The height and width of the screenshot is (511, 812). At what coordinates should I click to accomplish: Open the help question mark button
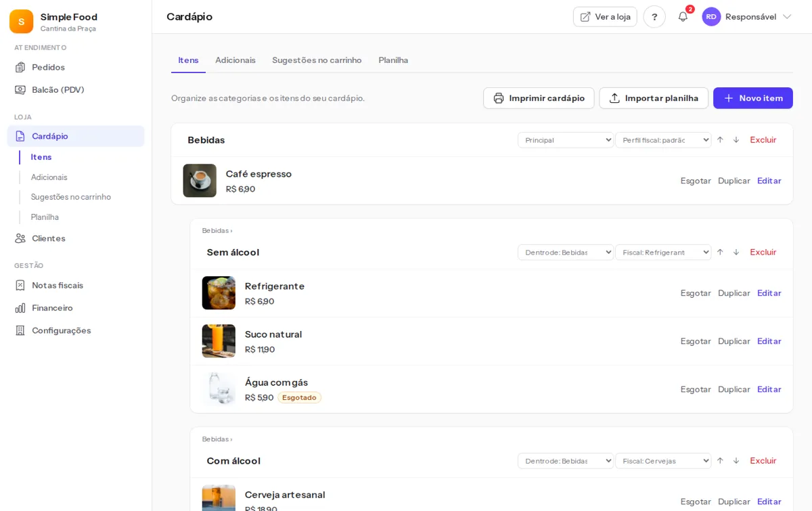[654, 17]
